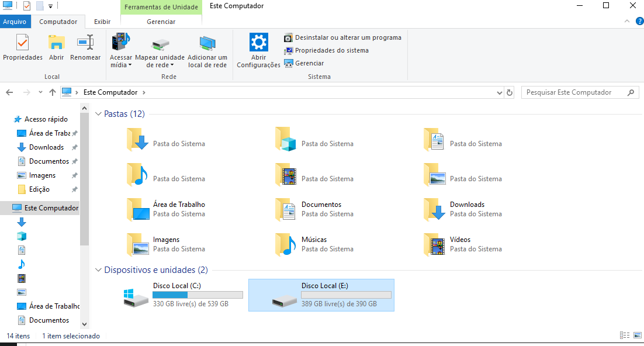Click Propriedades do sistema
This screenshot has height=346, width=644.
tap(326, 50)
